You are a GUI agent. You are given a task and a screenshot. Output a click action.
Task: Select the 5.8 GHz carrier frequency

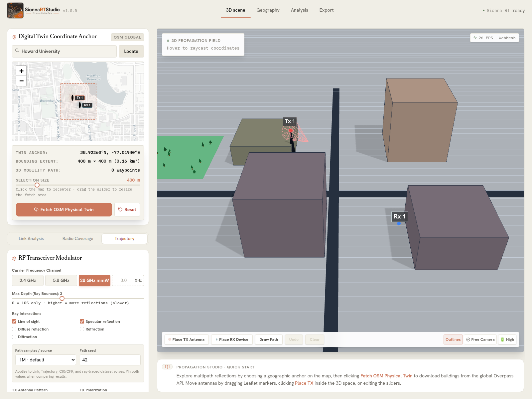pyautogui.click(x=61, y=280)
